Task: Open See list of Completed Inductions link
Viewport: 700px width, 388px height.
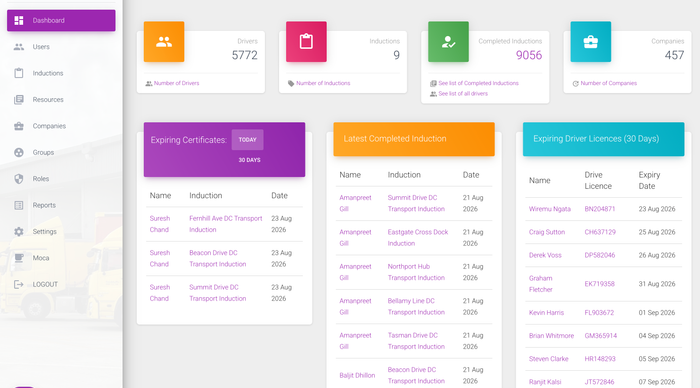Action: coord(479,83)
